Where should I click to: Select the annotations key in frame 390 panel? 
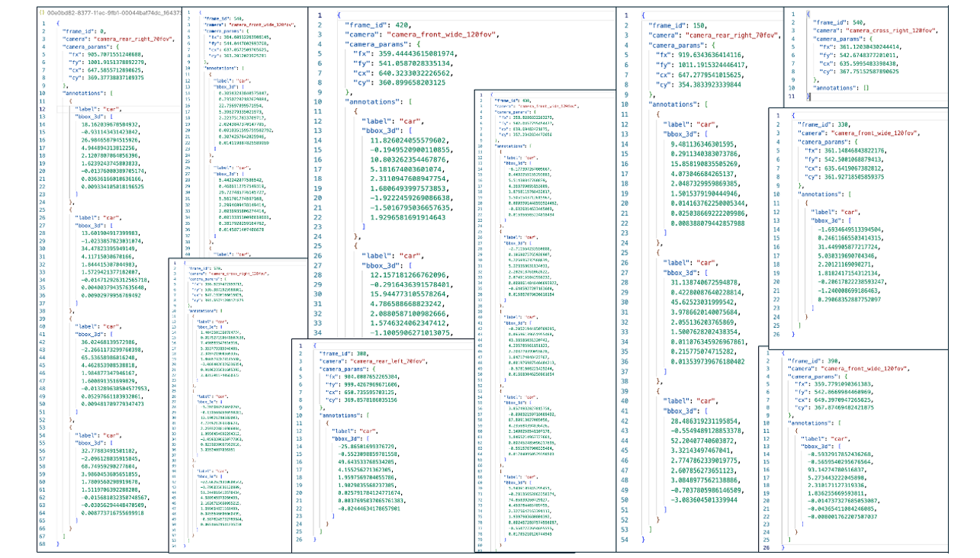pos(811,421)
